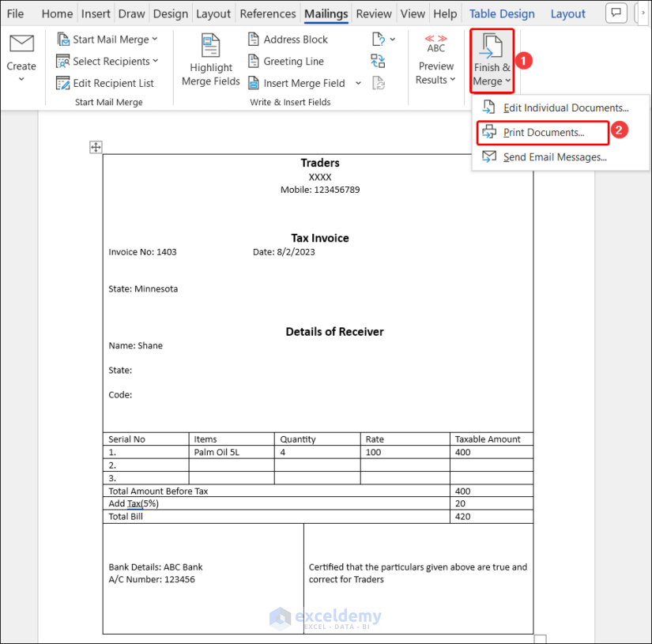
Task: Click Details of Receiver heading
Action: point(334,331)
